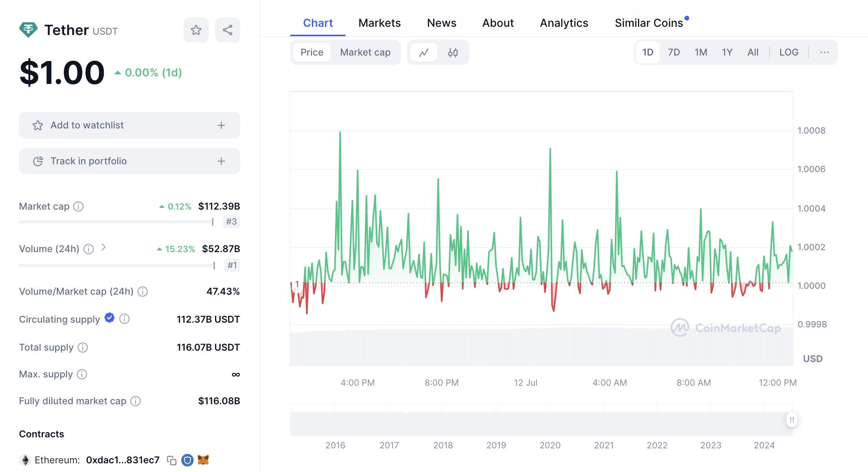Switch to Similar Coins tab
Viewport: 868px width, 472px height.
[649, 23]
